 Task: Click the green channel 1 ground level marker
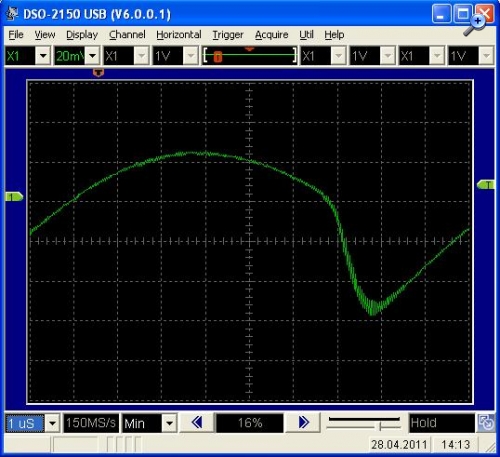pos(14,197)
